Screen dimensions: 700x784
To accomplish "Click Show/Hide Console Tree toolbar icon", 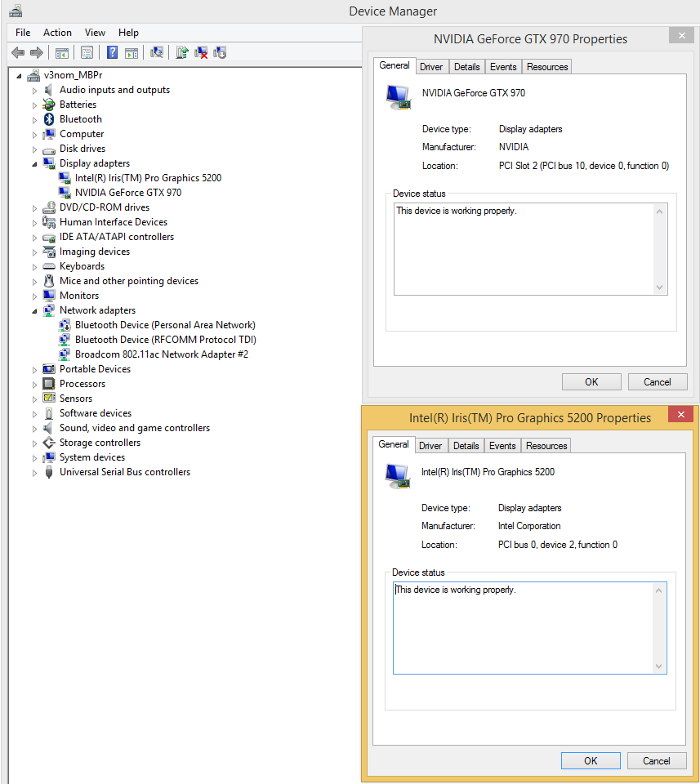I will (62, 52).
